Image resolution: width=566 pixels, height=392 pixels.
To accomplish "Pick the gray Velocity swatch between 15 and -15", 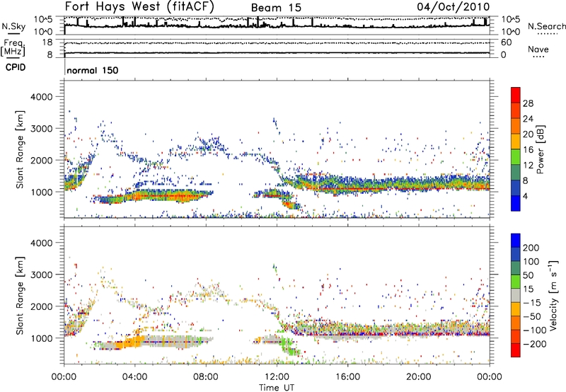I will [516, 295].
